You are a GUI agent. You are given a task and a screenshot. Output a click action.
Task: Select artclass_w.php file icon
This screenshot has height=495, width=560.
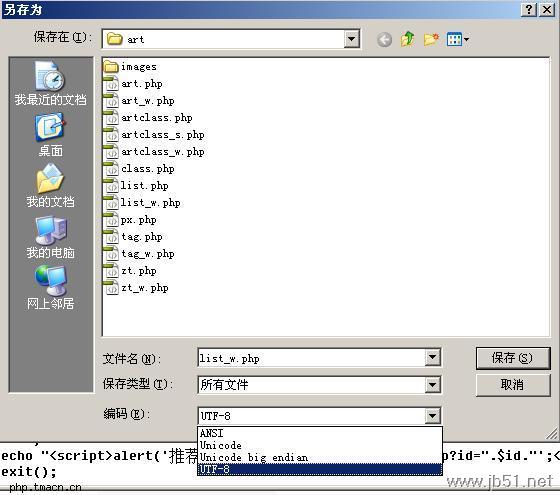pyautogui.click(x=111, y=152)
